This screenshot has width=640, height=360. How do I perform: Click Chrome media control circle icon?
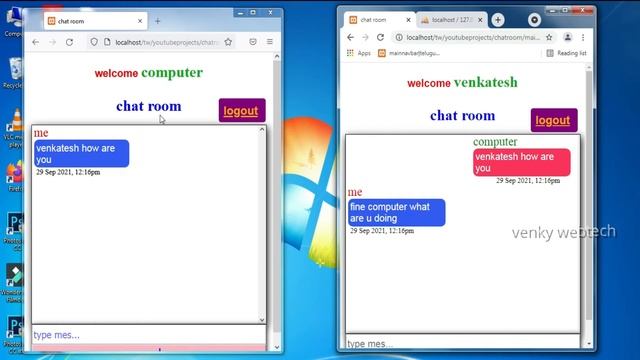[x=534, y=20]
